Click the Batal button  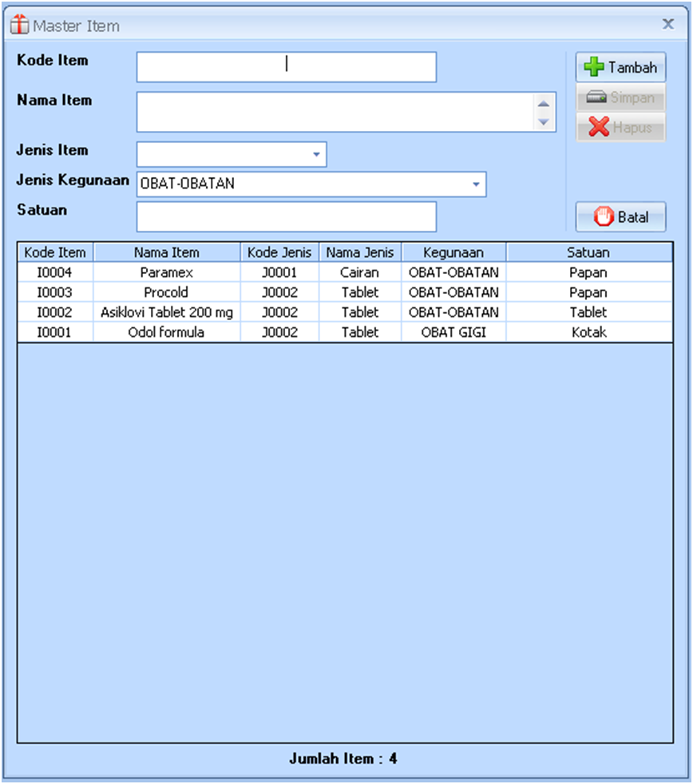tap(621, 216)
